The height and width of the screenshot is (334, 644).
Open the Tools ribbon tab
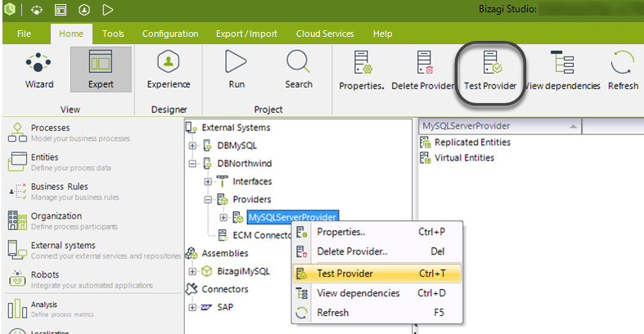click(x=113, y=34)
